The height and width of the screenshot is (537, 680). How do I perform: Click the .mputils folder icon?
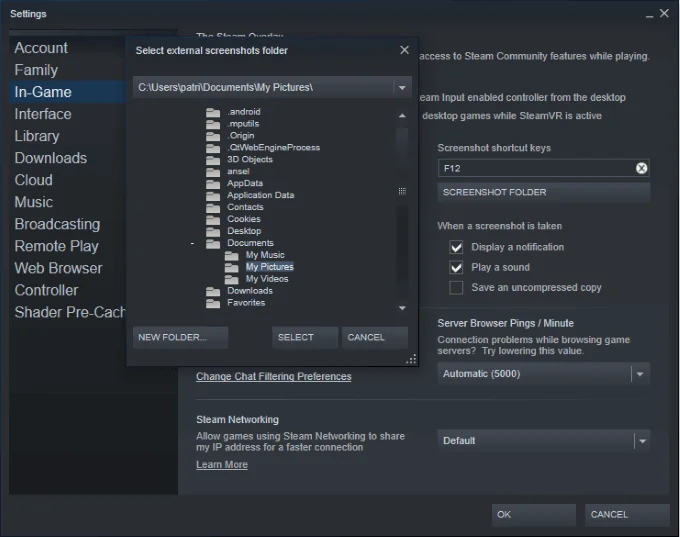click(212, 124)
